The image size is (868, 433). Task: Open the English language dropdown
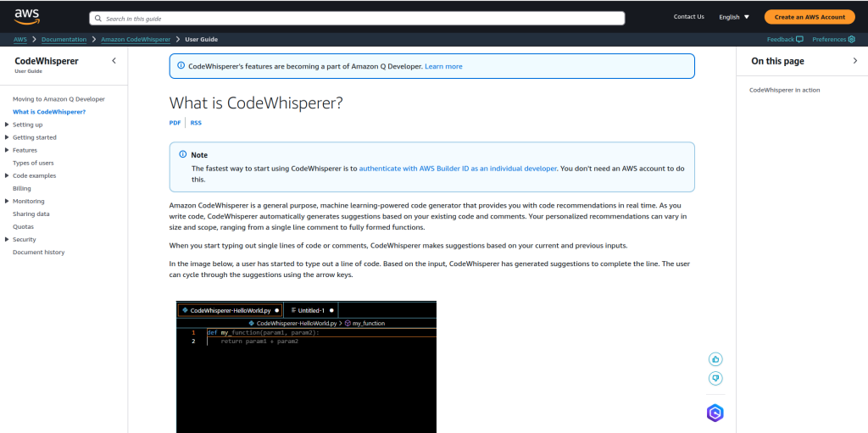pyautogui.click(x=734, y=17)
